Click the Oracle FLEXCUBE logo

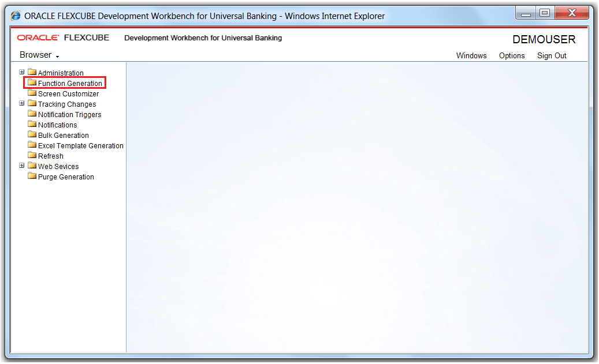63,37
